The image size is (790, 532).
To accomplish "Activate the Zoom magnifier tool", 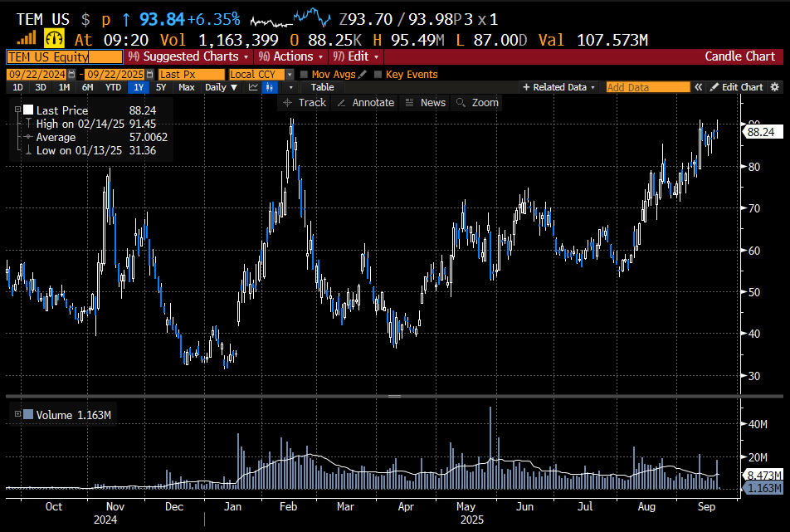I will point(478,103).
